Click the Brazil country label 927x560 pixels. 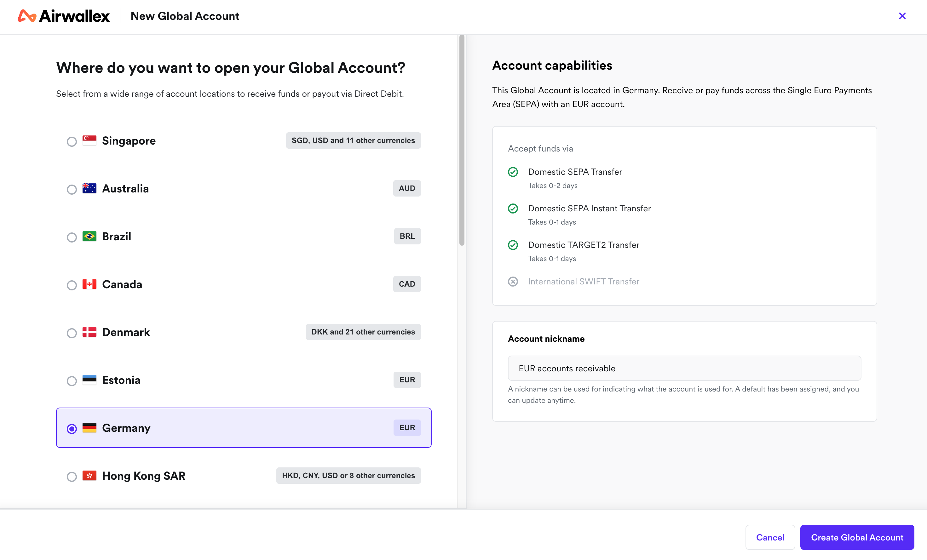tap(117, 236)
